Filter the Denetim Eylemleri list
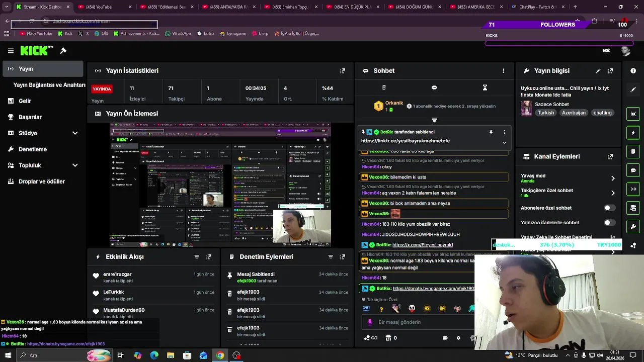Viewport: 644px width, 362px height. pyautogui.click(x=331, y=257)
